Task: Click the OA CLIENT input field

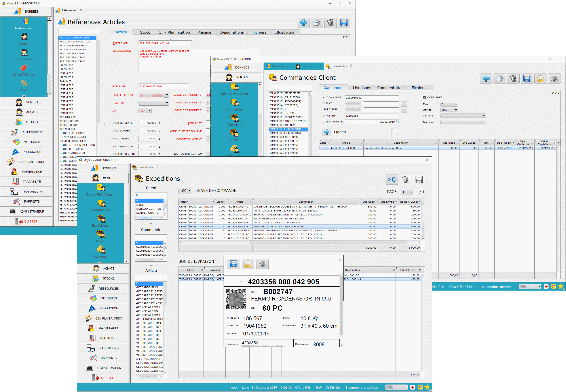Action: [372, 116]
